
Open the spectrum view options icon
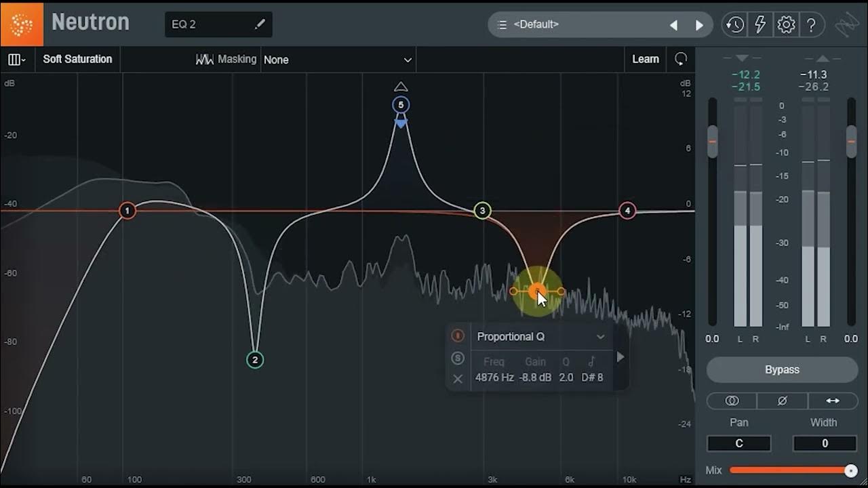click(x=16, y=60)
